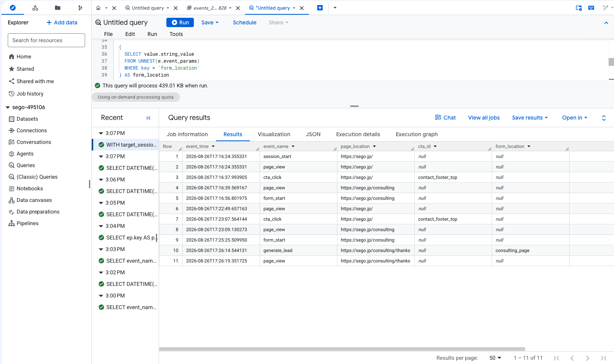Screen dimensions: 614x364
Task: Open the Run menu
Action: (152, 34)
